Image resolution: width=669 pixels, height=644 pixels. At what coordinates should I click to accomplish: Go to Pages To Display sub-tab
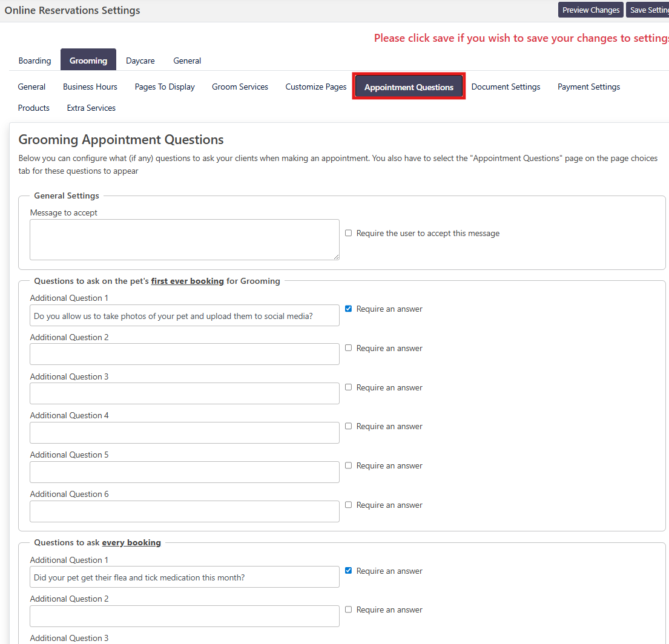(x=165, y=87)
